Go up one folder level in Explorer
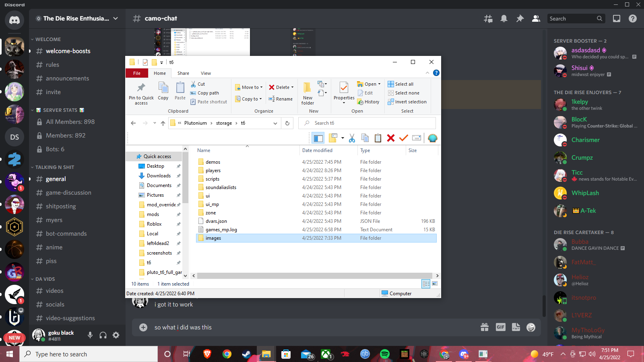The height and width of the screenshot is (362, 644). pyautogui.click(x=163, y=123)
